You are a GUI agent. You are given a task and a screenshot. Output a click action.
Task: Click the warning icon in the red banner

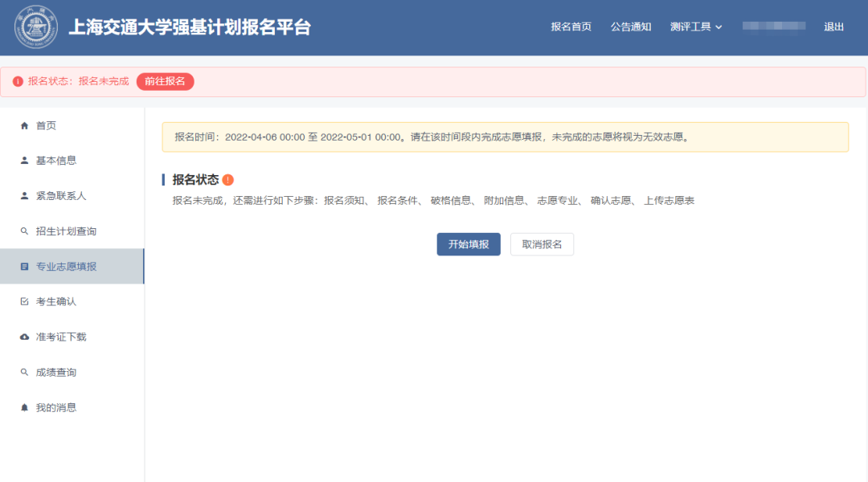[19, 81]
